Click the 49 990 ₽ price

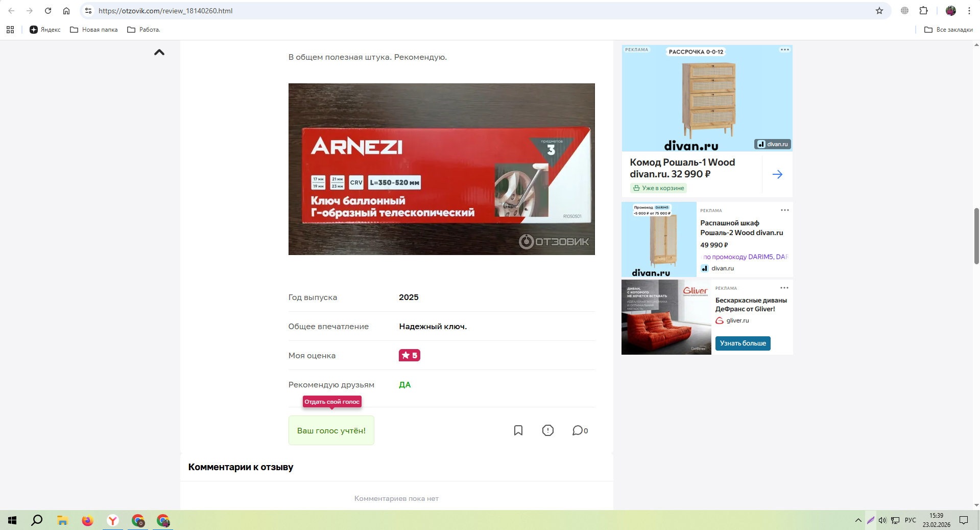point(714,245)
